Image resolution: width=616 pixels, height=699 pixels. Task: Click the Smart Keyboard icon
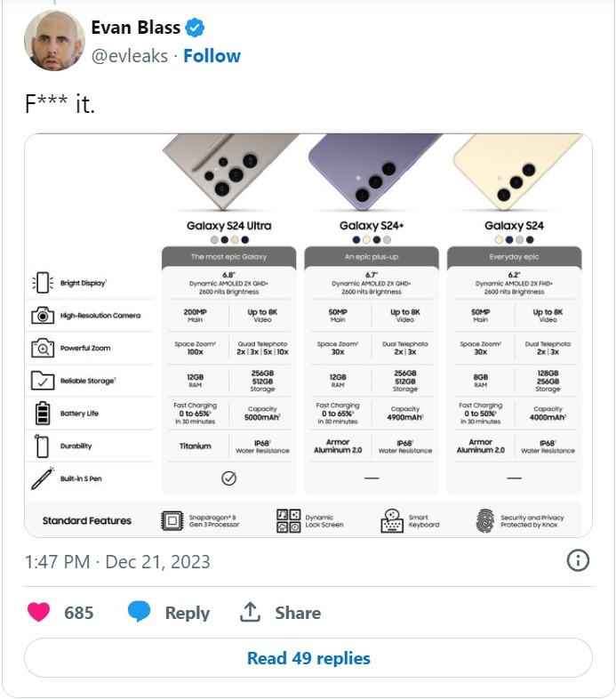(392, 520)
